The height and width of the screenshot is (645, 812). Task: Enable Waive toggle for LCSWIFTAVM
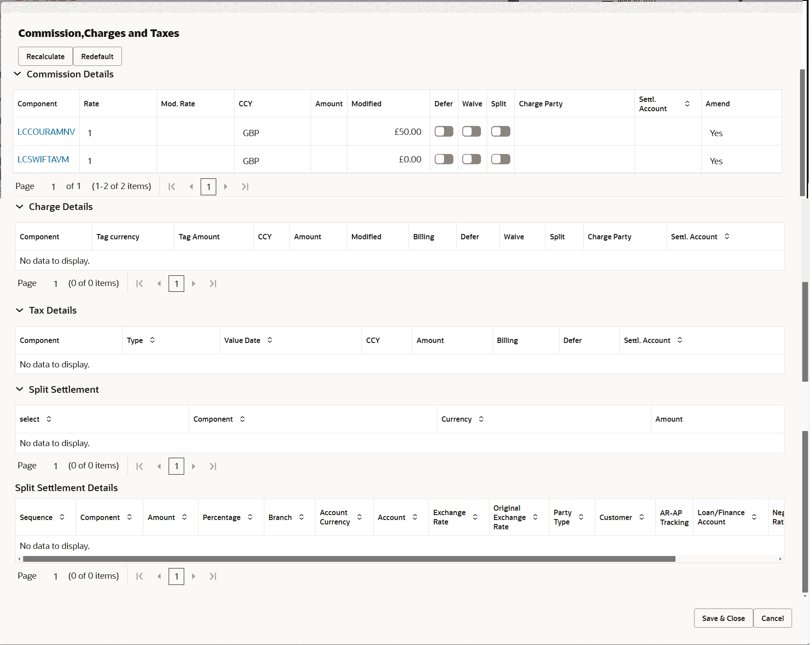pos(472,159)
